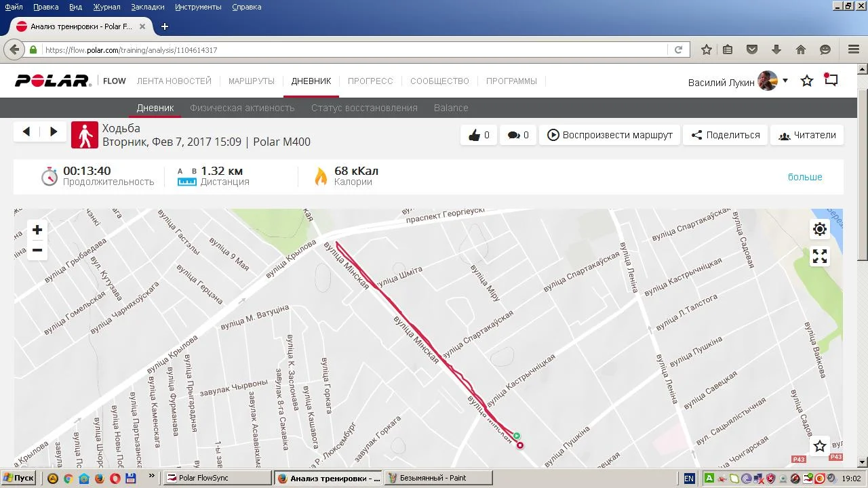Open a new browser tab
Viewport: 868px width, 488px height.
click(164, 26)
